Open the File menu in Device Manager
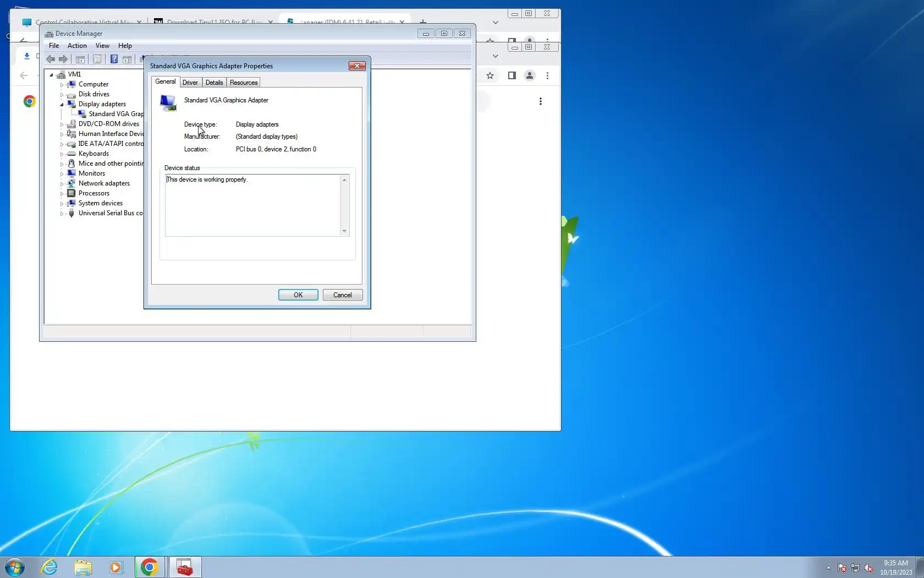This screenshot has width=924, height=578. (x=54, y=46)
